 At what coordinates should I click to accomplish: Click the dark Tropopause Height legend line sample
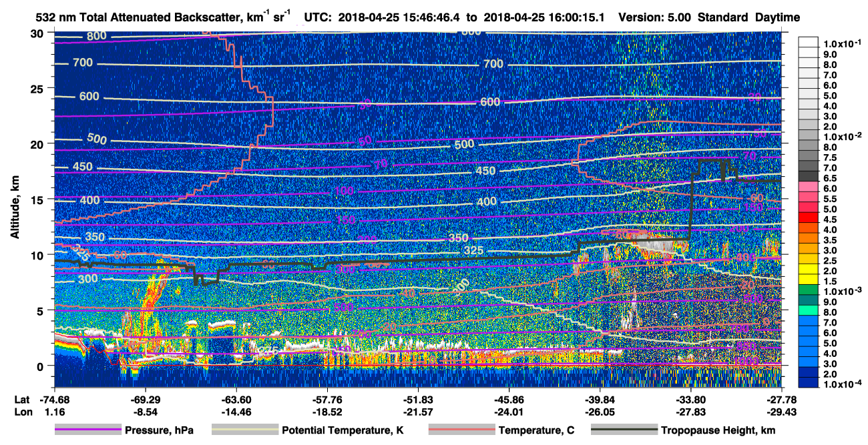(x=624, y=430)
